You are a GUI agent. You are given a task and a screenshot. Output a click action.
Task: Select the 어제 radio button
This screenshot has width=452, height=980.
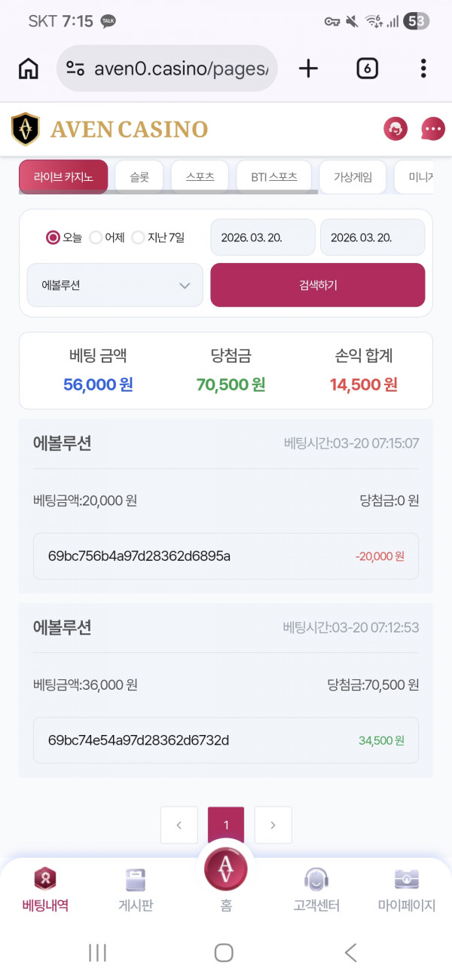96,237
